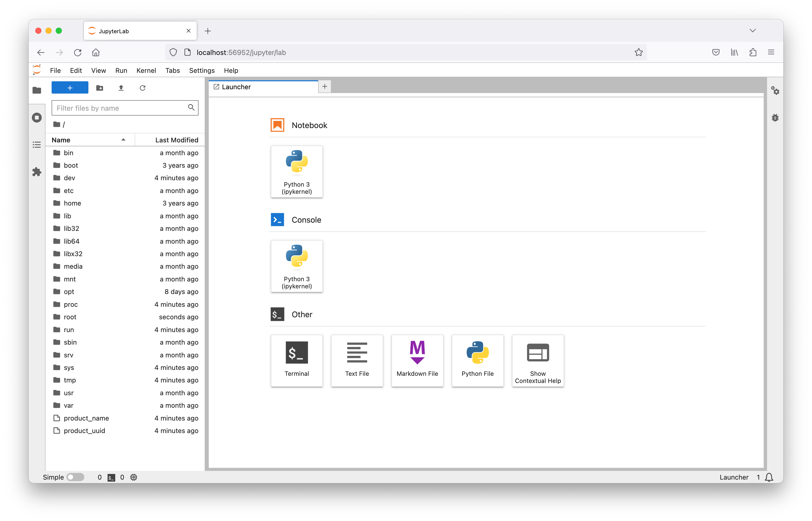This screenshot has height=521, width=812.
Task: Create a new folder in file browser
Action: pos(100,88)
